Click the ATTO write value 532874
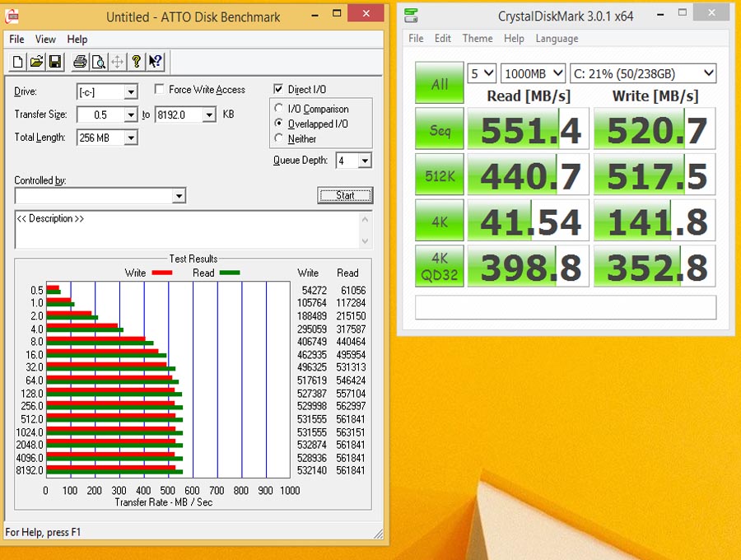 click(312, 445)
